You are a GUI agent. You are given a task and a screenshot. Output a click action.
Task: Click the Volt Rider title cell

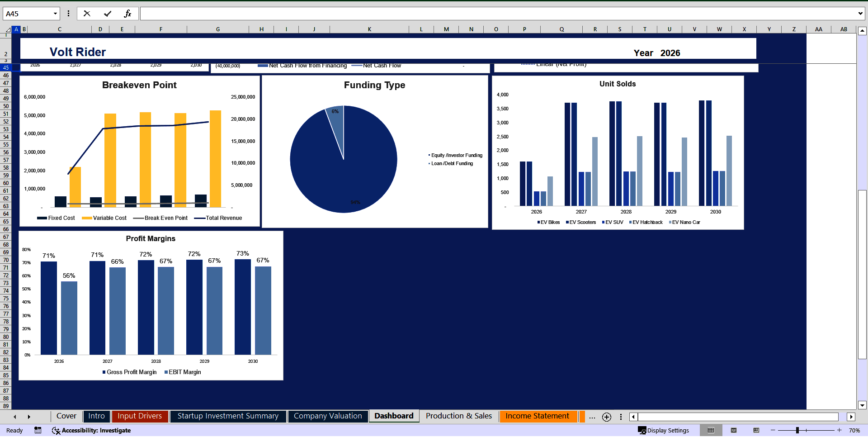coord(78,52)
